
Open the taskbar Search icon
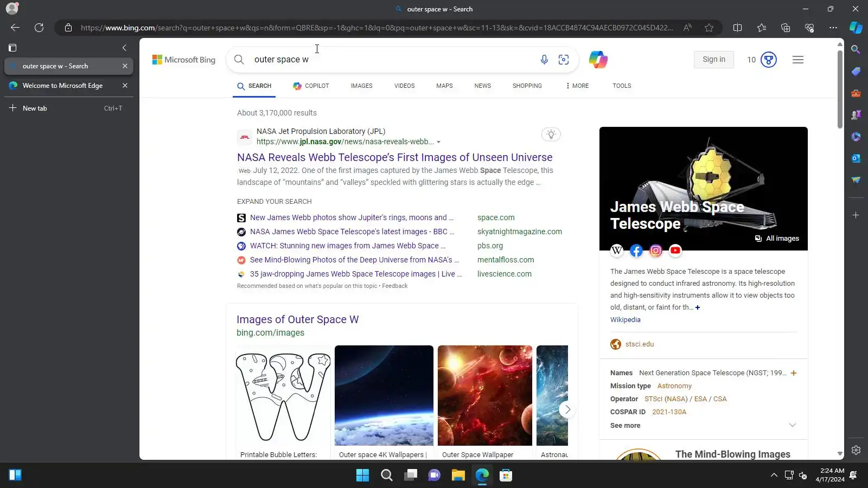click(x=386, y=476)
